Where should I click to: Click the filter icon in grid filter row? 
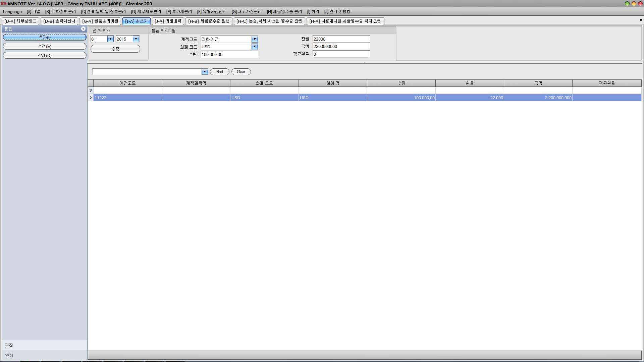pyautogui.click(x=91, y=90)
